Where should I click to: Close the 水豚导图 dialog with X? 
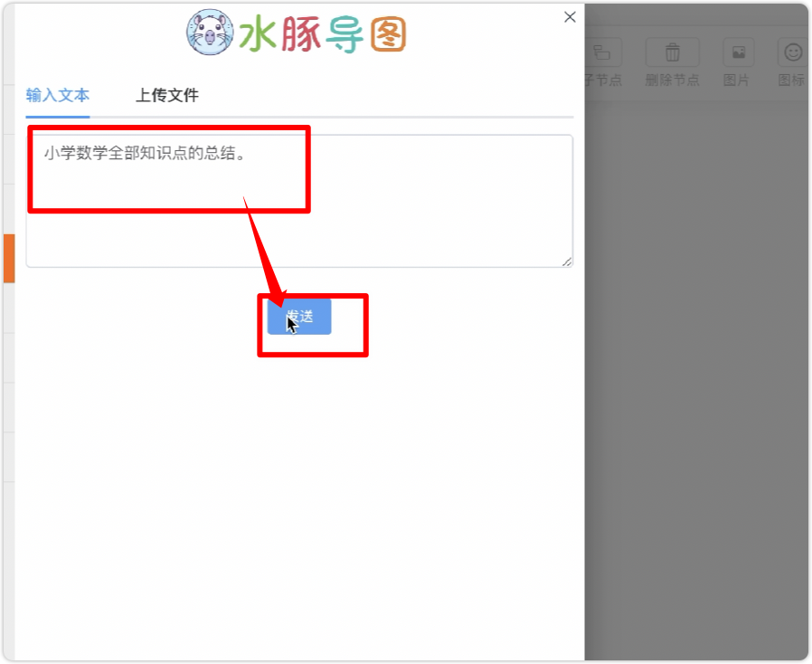pyautogui.click(x=570, y=17)
